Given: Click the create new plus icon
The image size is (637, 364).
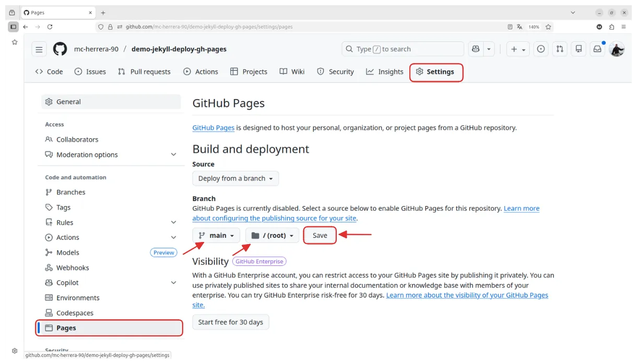Looking at the screenshot, I should tap(514, 48).
